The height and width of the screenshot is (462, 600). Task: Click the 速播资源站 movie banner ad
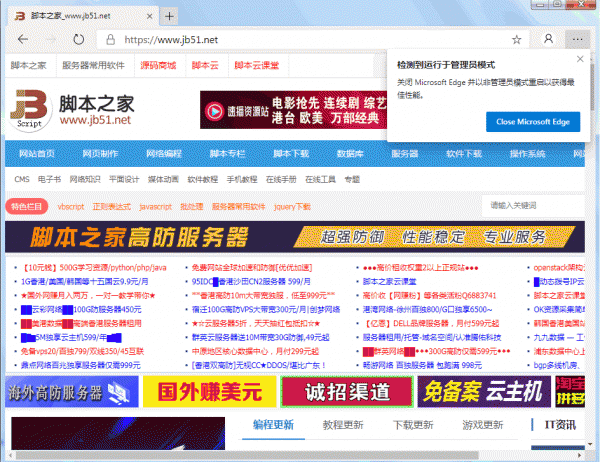pos(293,110)
